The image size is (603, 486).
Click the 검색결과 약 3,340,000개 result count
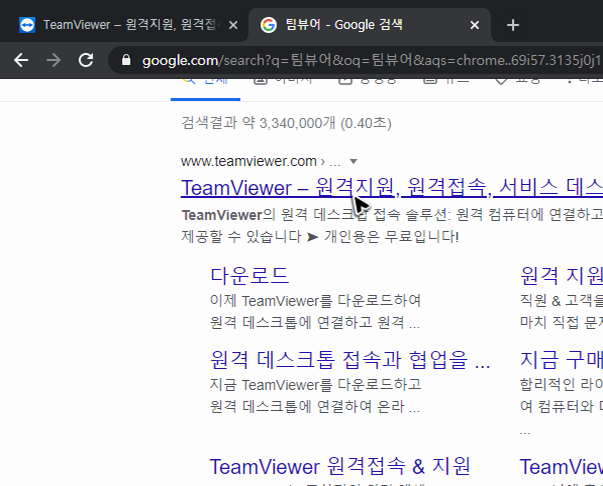286,123
